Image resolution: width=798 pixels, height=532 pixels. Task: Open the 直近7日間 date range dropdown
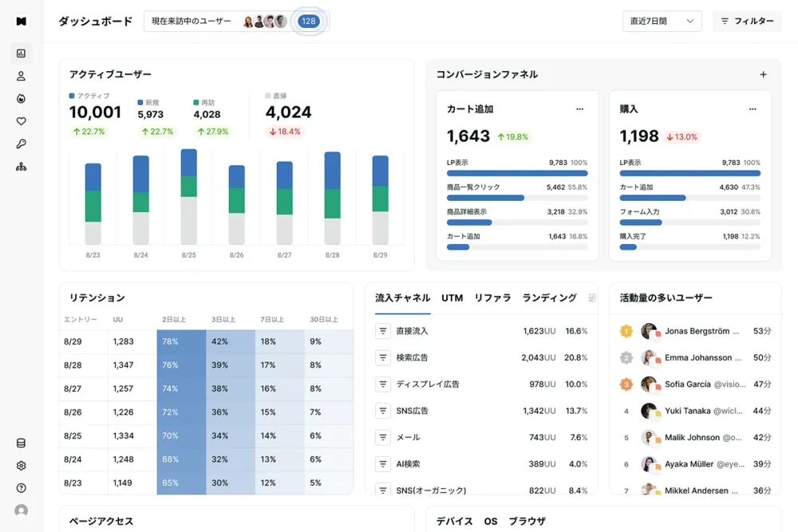click(662, 21)
